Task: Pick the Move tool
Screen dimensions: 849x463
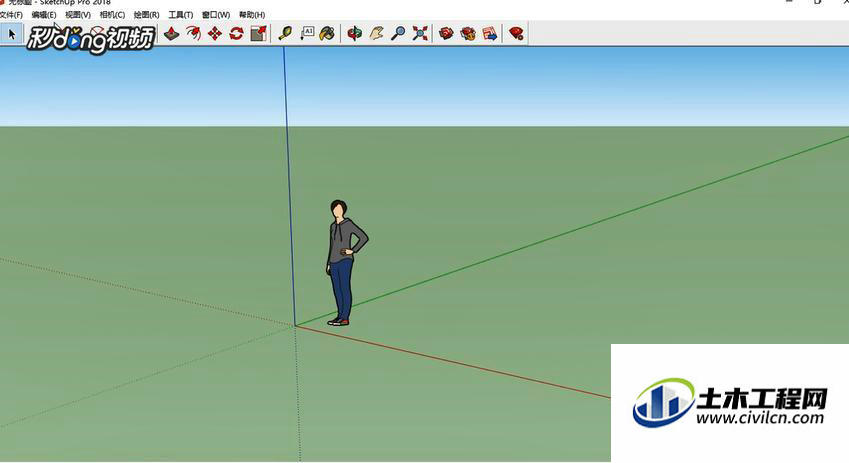Action: [215, 34]
